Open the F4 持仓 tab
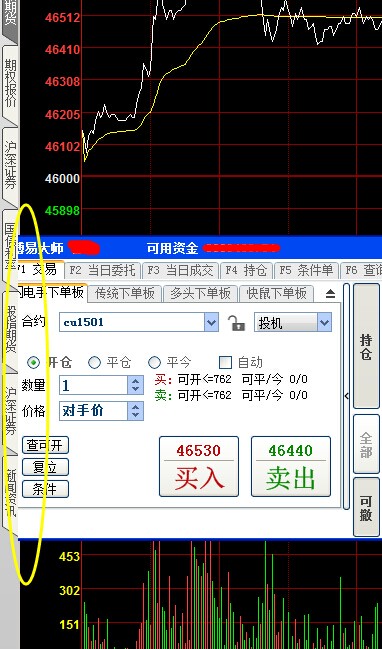The width and height of the screenshot is (382, 649). (x=246, y=271)
